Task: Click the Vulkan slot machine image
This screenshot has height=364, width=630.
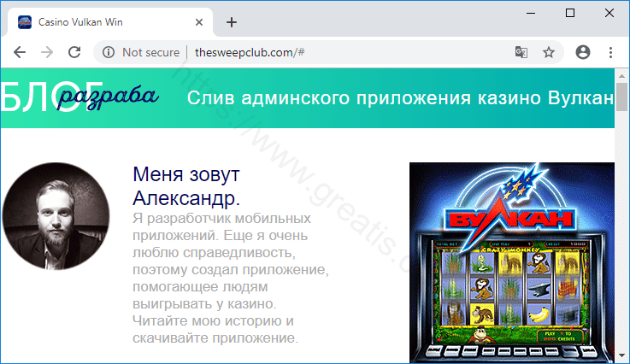Action: (x=511, y=262)
